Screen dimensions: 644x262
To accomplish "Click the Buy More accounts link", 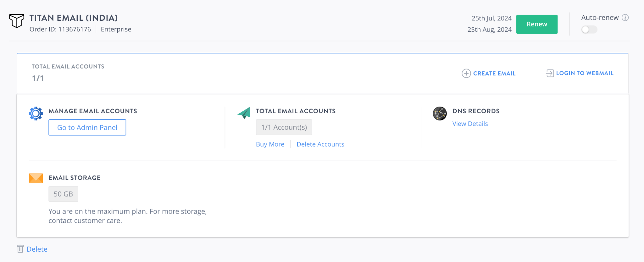I will [x=270, y=144].
